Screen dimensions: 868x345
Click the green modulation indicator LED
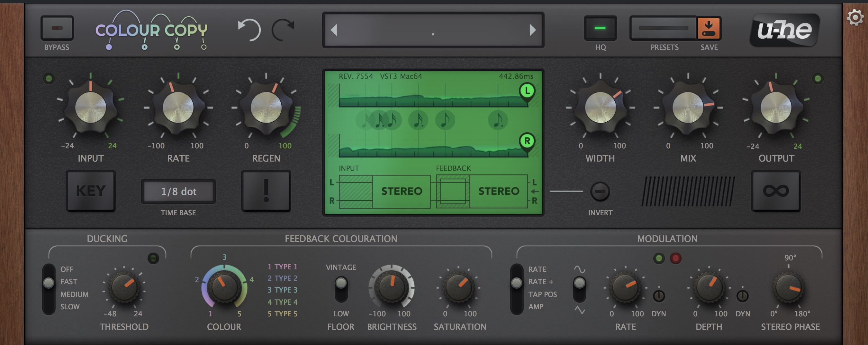tap(659, 258)
